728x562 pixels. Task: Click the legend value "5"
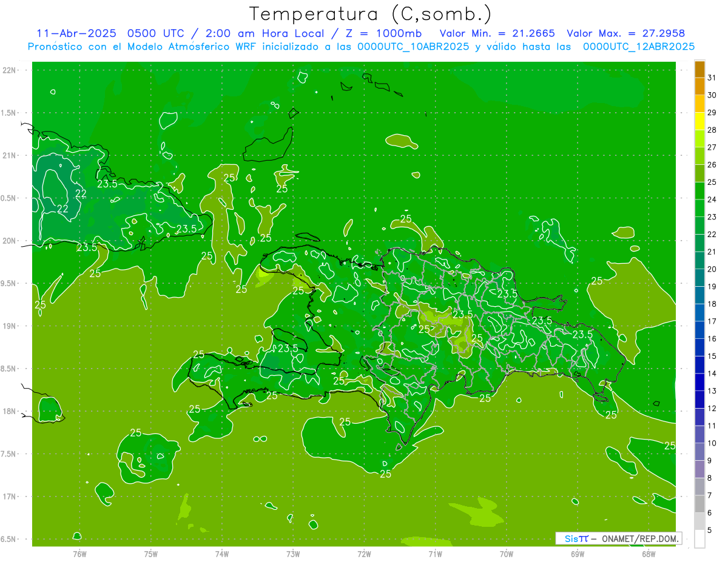click(710, 530)
